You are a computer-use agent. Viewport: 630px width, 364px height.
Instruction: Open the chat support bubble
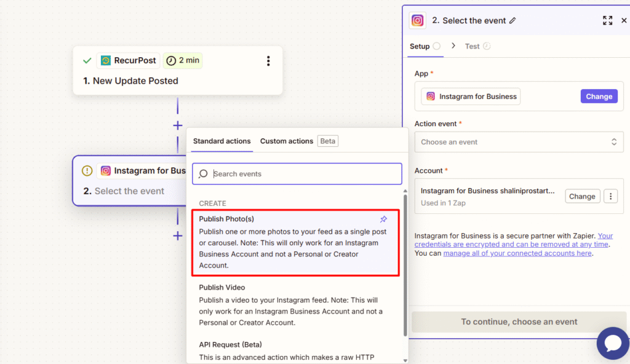[613, 344]
